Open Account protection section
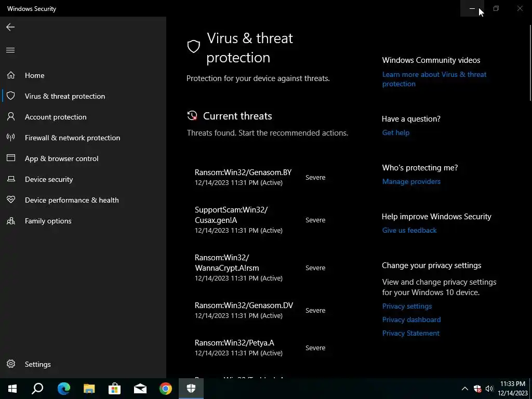The width and height of the screenshot is (532, 399). pyautogui.click(x=56, y=117)
